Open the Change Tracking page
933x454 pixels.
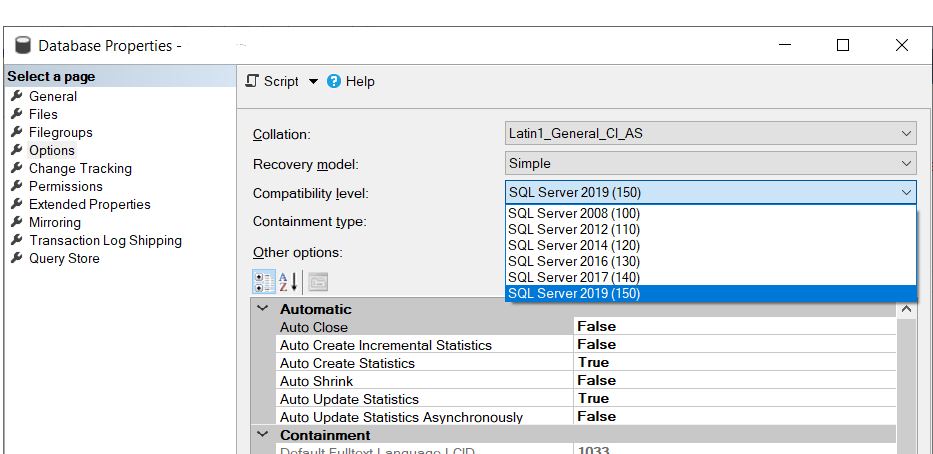(x=80, y=168)
